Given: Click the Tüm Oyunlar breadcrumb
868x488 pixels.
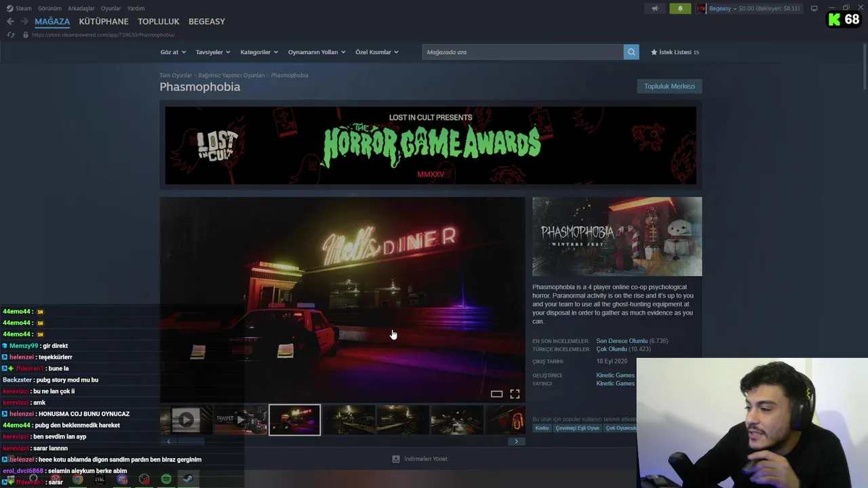Looking at the screenshot, I should 176,75.
